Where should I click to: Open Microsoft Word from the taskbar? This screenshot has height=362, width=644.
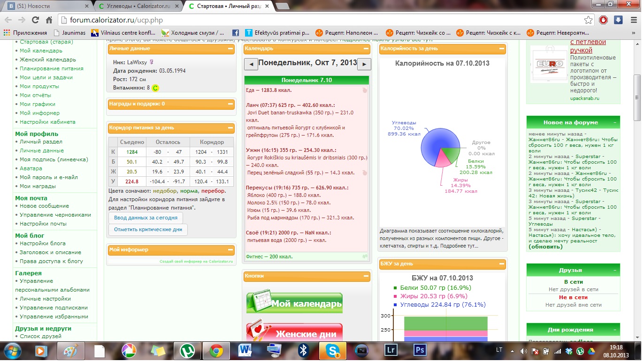(x=245, y=350)
